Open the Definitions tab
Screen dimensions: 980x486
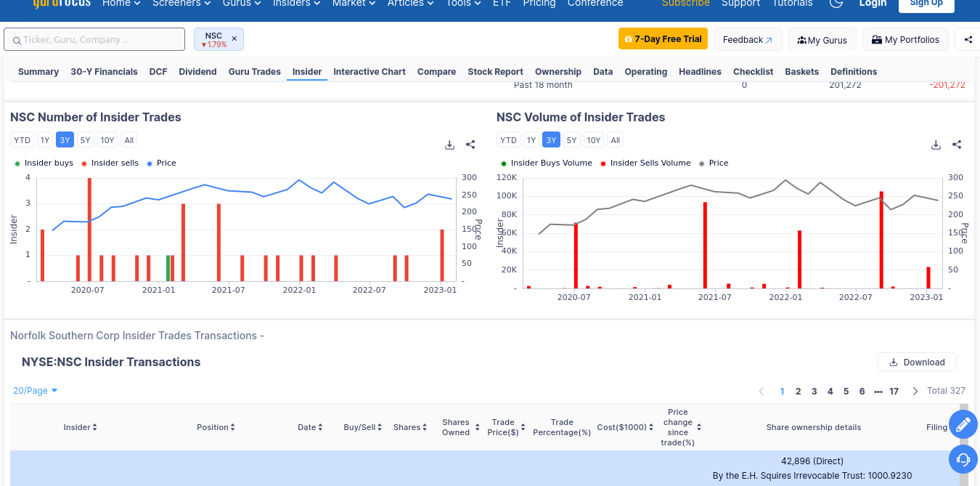(x=854, y=72)
